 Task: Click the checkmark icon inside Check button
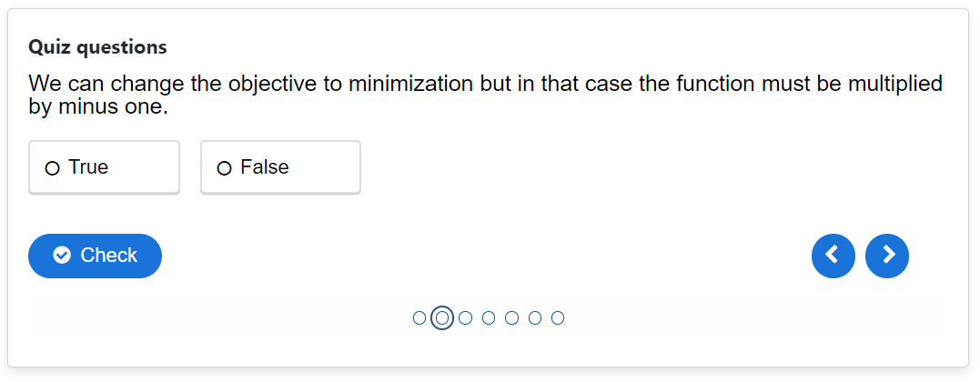point(62,256)
